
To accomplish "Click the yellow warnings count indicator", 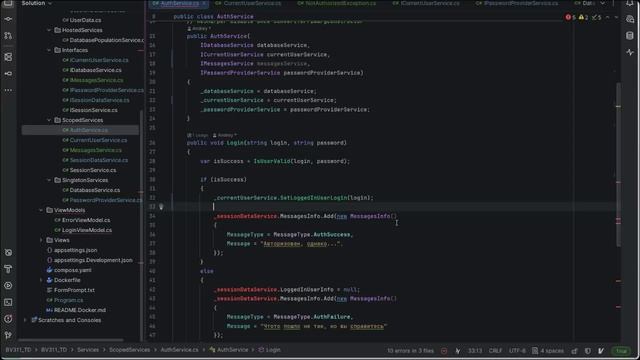I will (x=583, y=17).
